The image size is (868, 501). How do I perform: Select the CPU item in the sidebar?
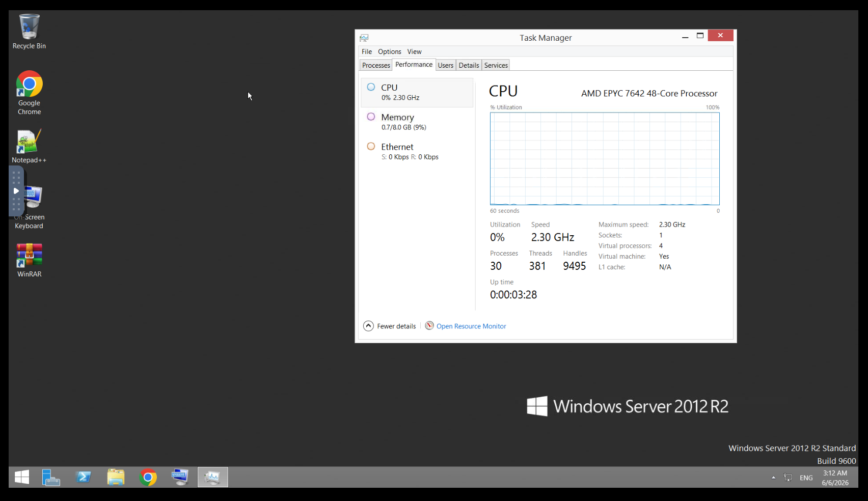(417, 92)
